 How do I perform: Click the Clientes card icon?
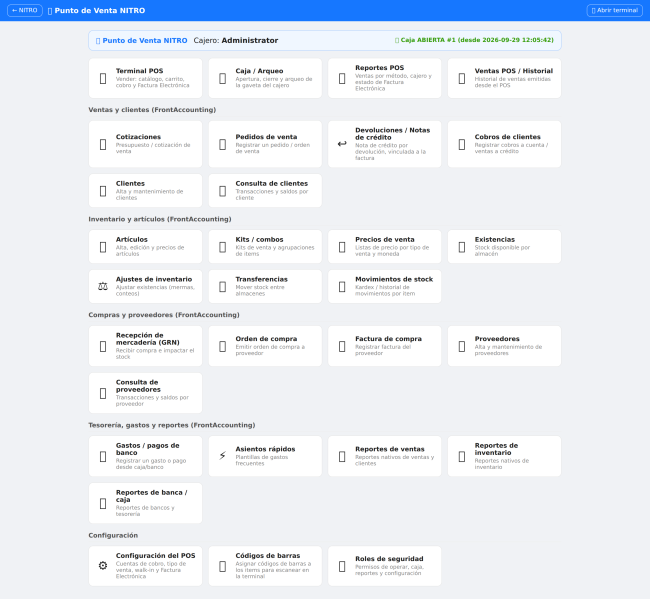tap(103, 191)
